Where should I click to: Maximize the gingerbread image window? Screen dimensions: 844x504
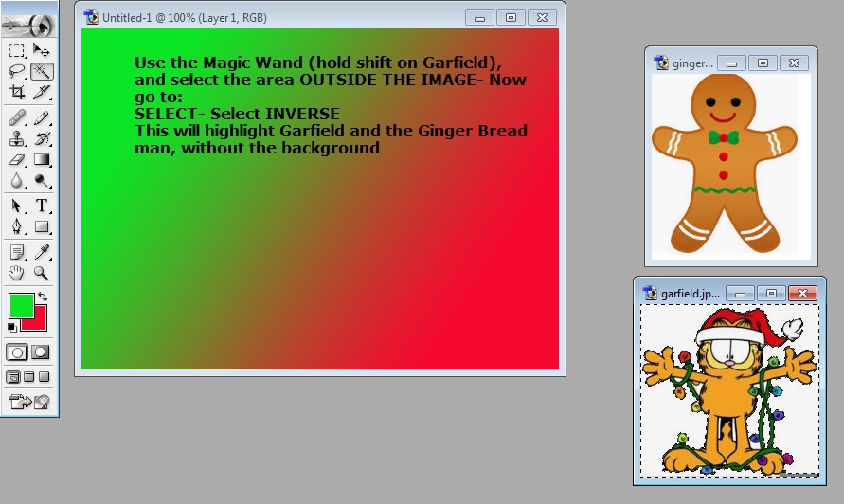tap(763, 63)
